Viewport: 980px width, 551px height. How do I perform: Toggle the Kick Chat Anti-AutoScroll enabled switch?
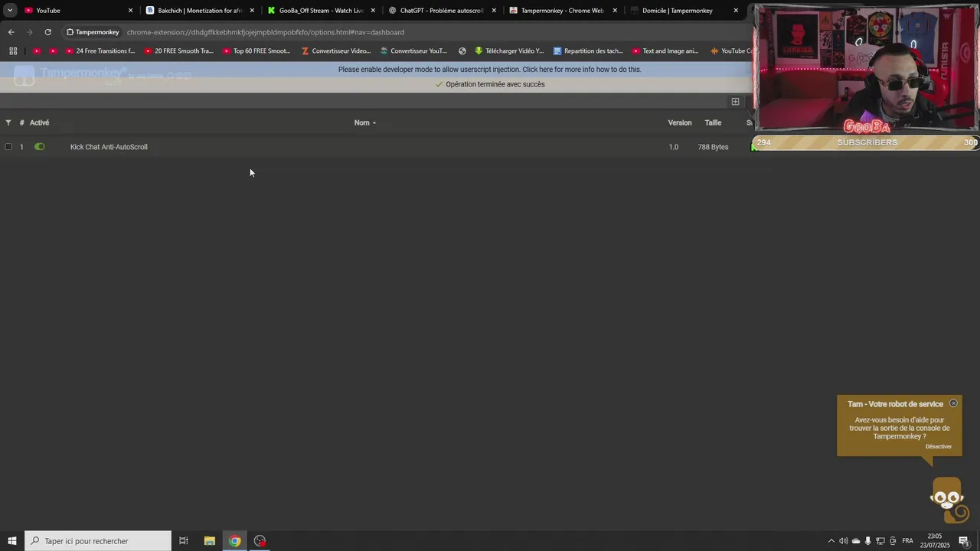(x=40, y=147)
